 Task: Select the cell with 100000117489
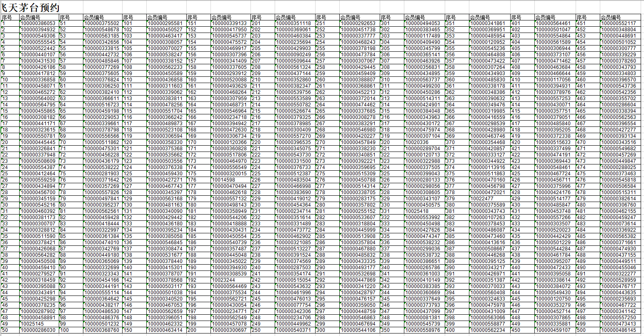423,36
